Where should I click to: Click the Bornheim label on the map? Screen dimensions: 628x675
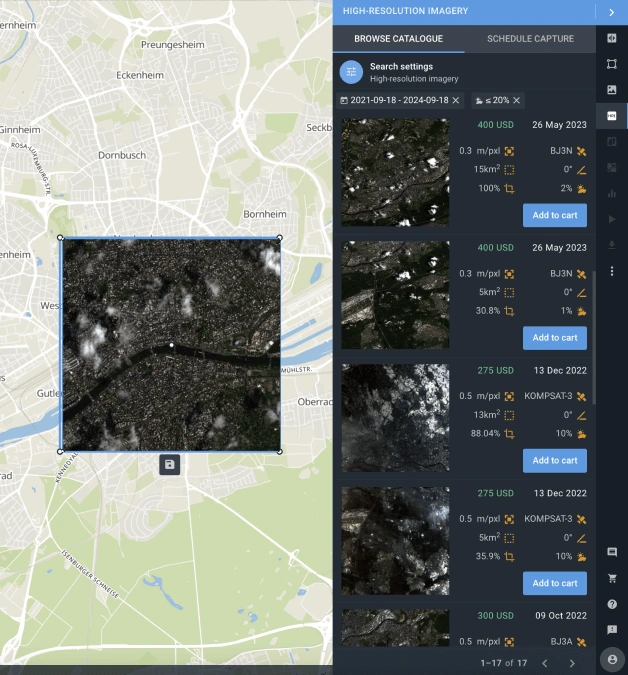coord(265,214)
